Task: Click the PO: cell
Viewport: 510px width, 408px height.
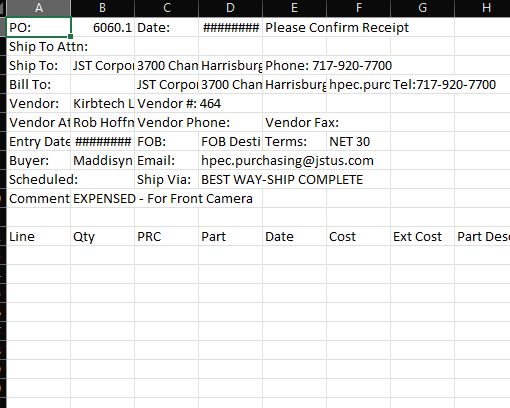Action: click(x=39, y=27)
